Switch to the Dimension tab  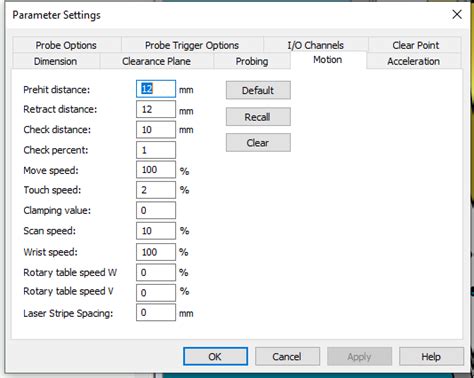pyautogui.click(x=56, y=61)
